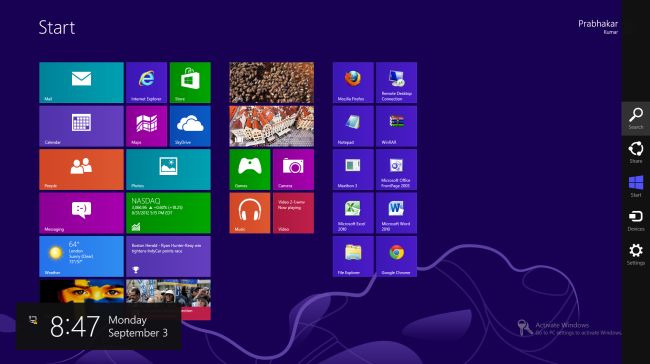This screenshot has height=364, width=650.
Task: Click the Prabhakar user account name
Action: coord(598,24)
